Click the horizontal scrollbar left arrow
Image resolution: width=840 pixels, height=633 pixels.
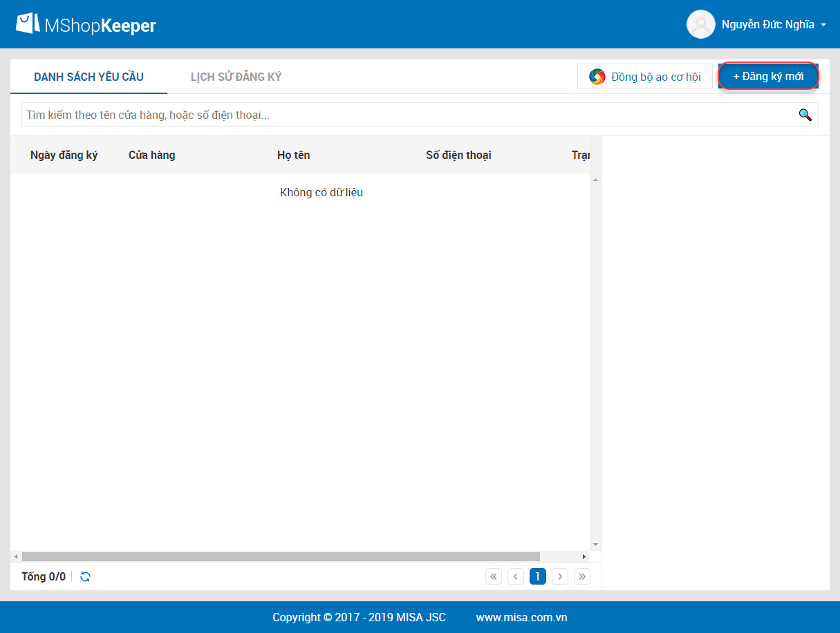pos(16,556)
